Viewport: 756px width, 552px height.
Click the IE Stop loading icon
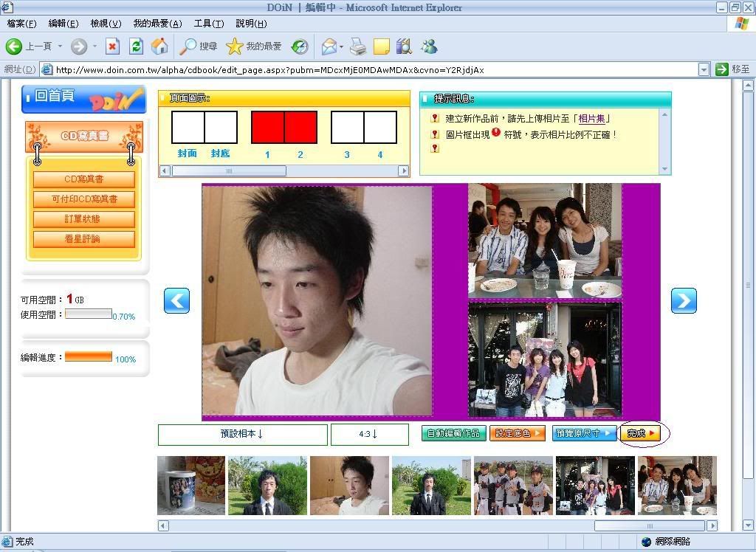click(x=112, y=46)
